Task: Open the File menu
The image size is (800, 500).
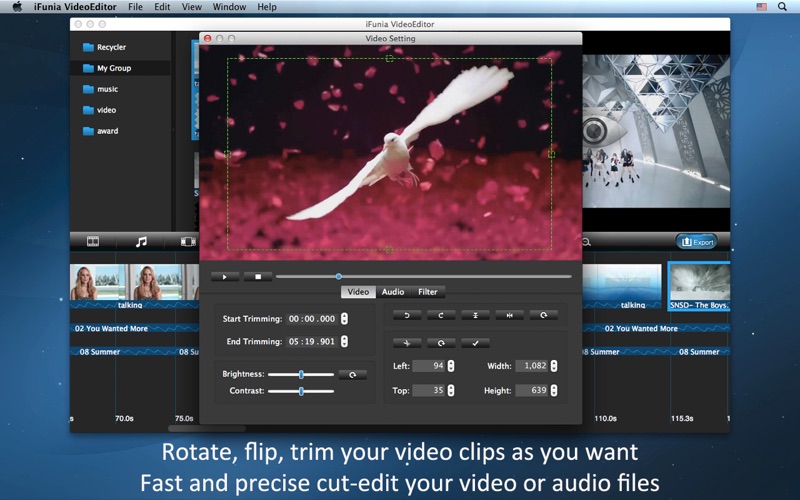Action: 135,7
